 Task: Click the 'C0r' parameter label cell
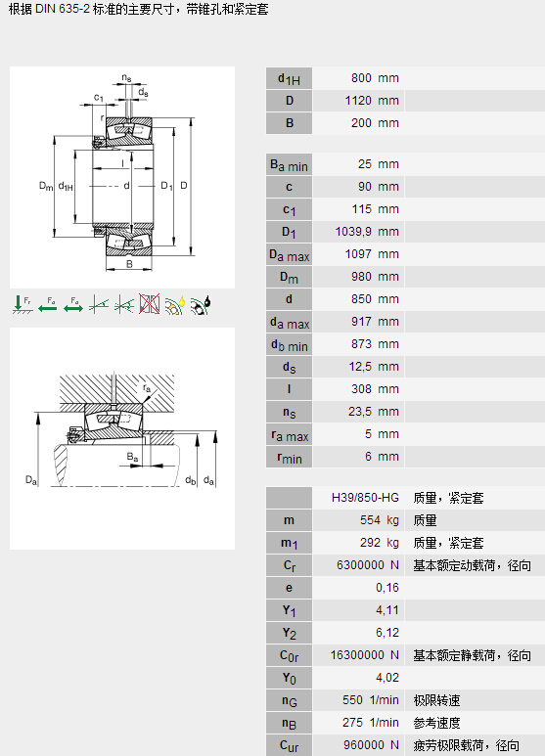click(x=289, y=655)
